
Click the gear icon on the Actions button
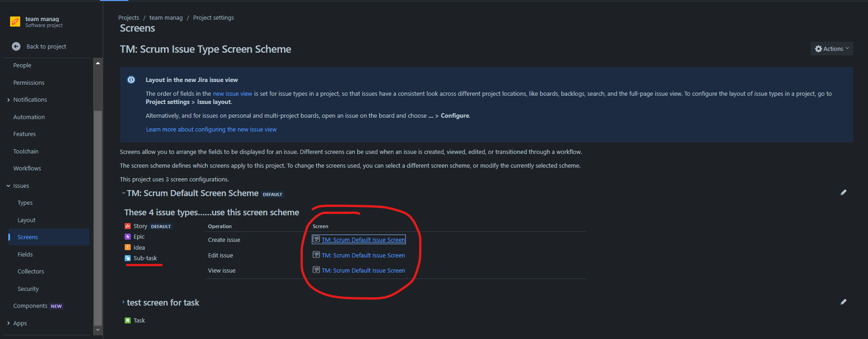pyautogui.click(x=818, y=49)
